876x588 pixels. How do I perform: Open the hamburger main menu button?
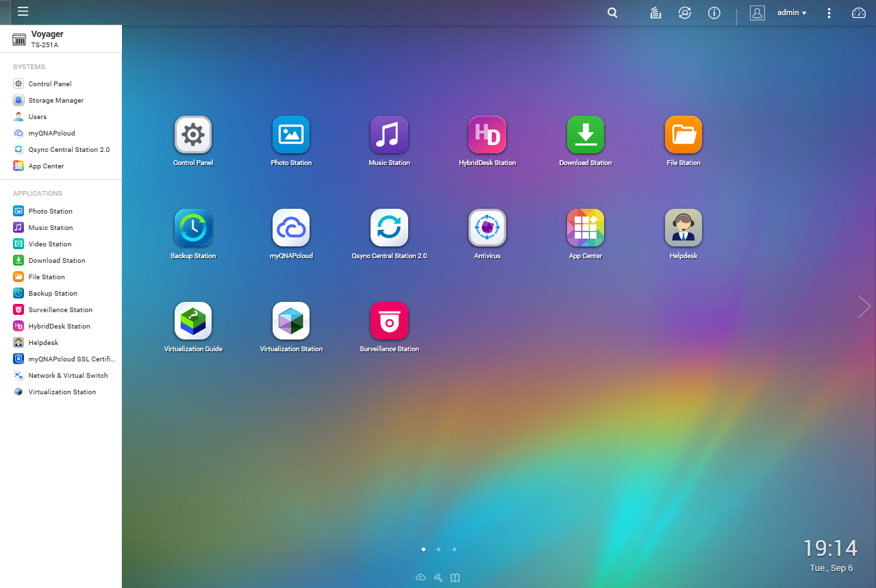click(23, 12)
